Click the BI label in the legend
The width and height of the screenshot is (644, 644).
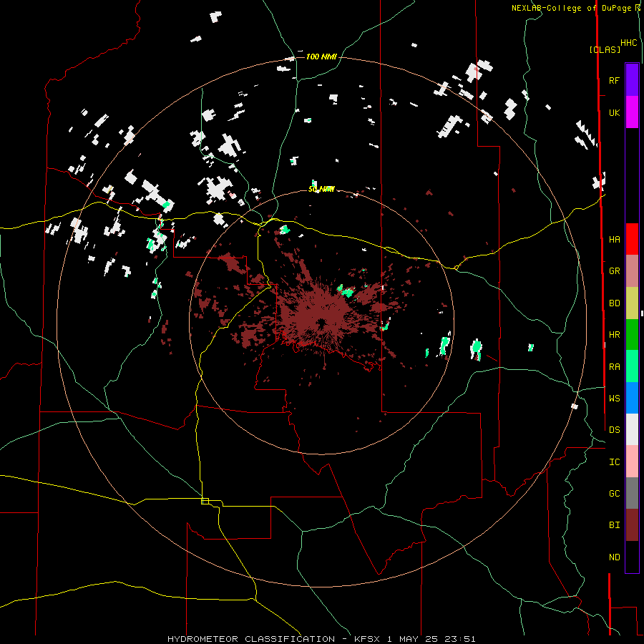[x=614, y=525]
